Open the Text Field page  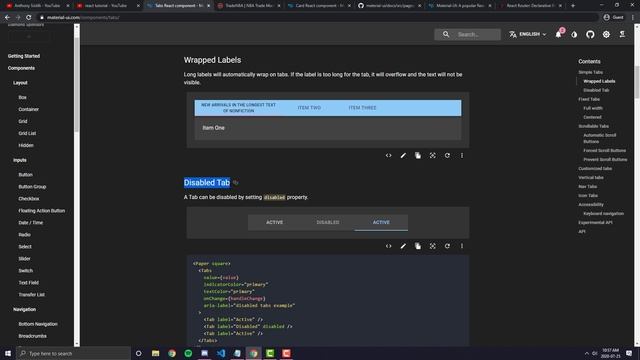[29, 282]
